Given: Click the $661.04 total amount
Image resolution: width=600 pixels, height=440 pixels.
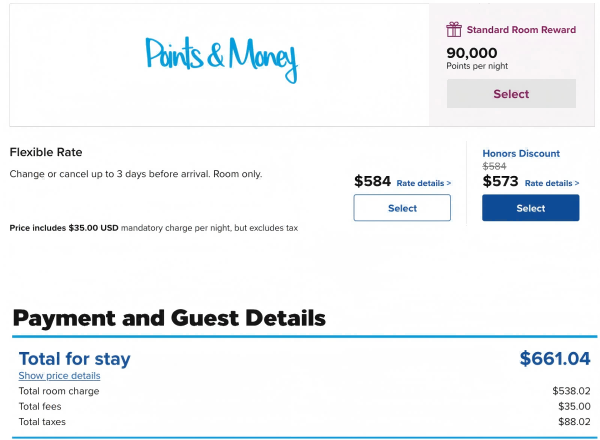Looking at the screenshot, I should [x=555, y=359].
